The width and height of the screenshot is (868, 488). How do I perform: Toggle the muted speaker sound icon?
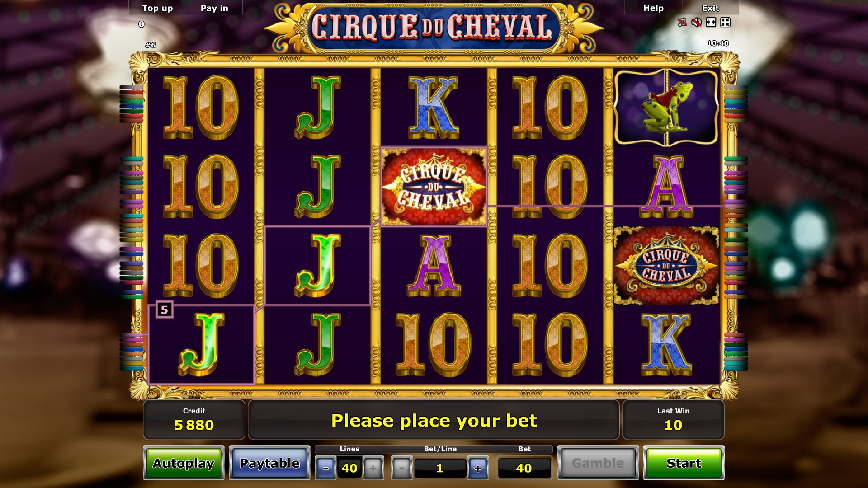coord(697,22)
